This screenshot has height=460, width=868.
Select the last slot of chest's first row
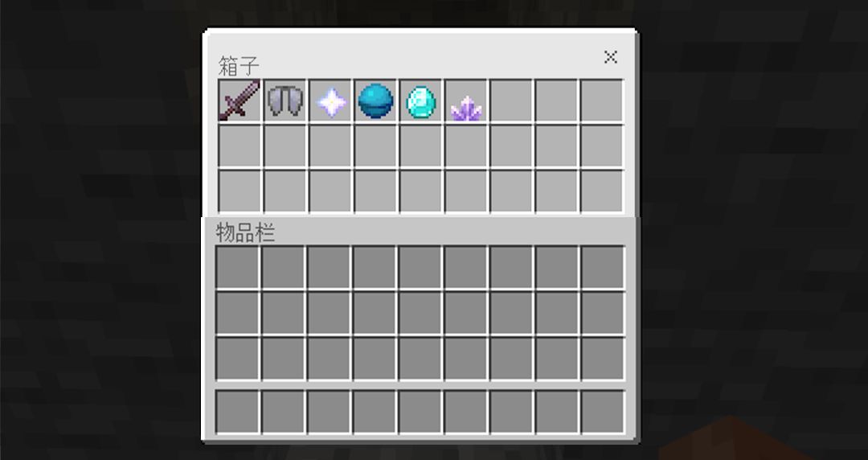(602, 101)
